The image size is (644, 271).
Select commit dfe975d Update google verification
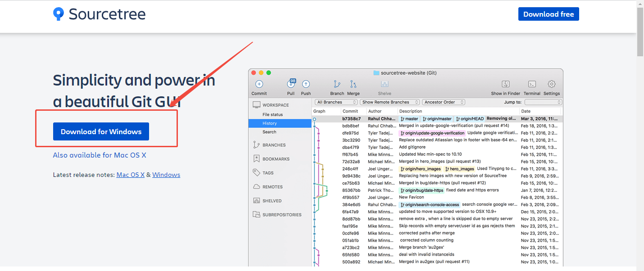point(437,133)
